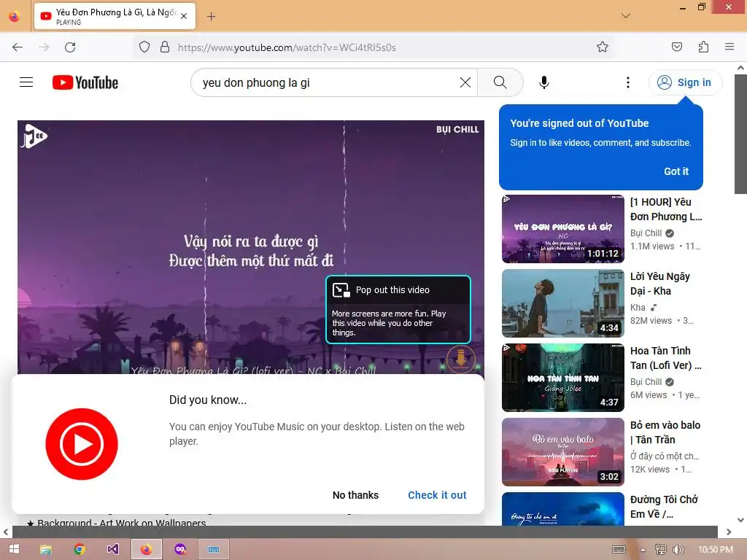Open on-screen keyboard taskbar app

click(214, 549)
